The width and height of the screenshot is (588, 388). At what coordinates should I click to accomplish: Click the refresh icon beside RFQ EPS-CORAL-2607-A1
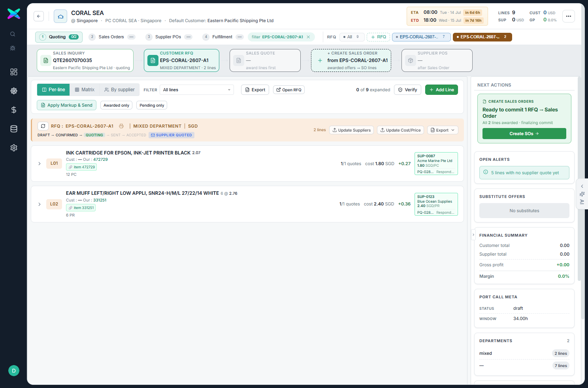click(x=43, y=126)
